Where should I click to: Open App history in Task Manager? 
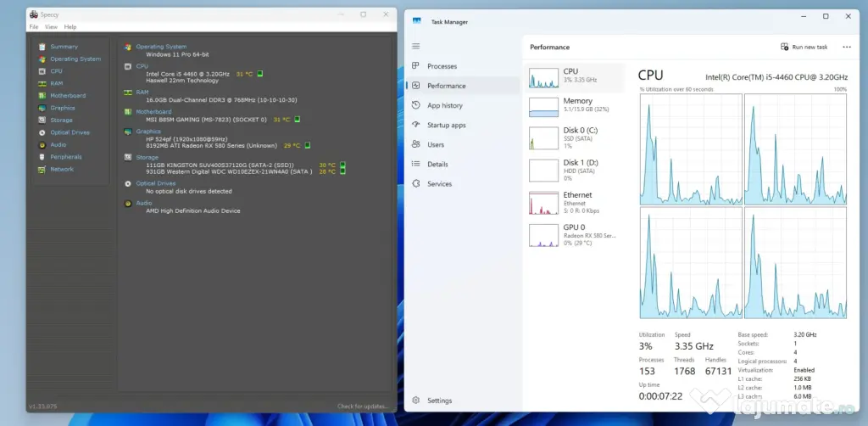click(462, 105)
